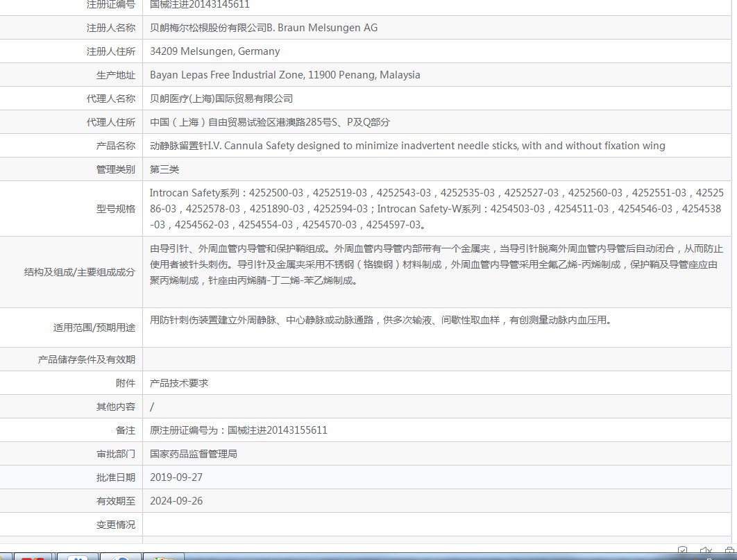Click the 有效期至 row label
The height and width of the screenshot is (560, 737).
tap(116, 501)
